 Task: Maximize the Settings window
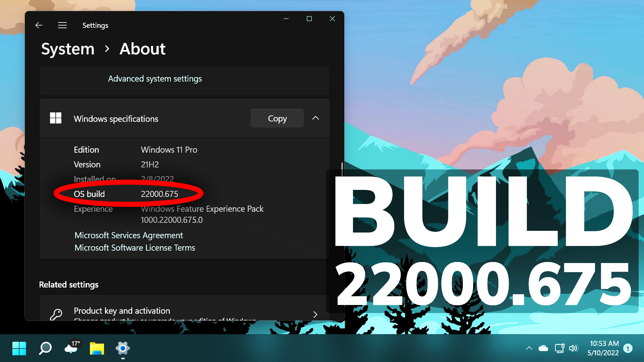pyautogui.click(x=309, y=19)
